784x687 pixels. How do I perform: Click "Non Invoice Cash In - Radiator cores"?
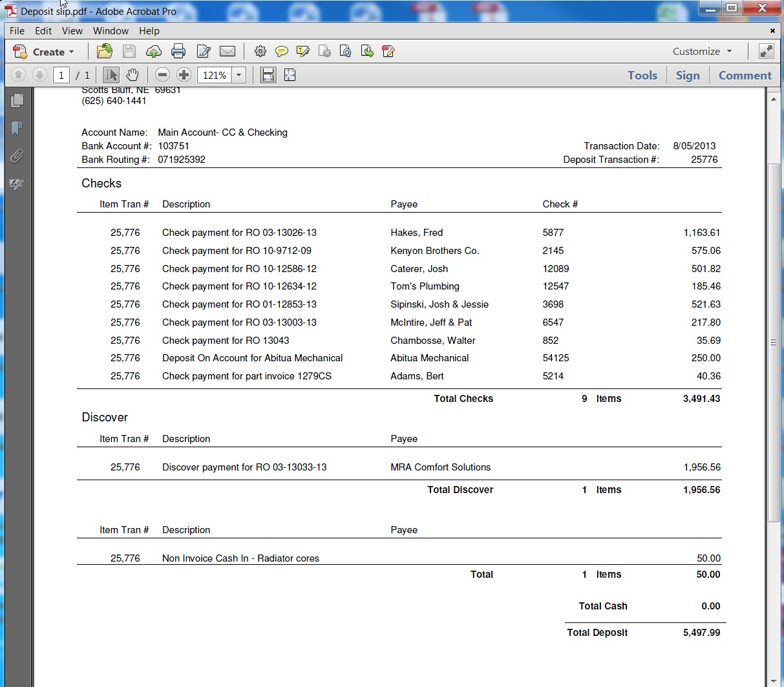pyautogui.click(x=240, y=558)
